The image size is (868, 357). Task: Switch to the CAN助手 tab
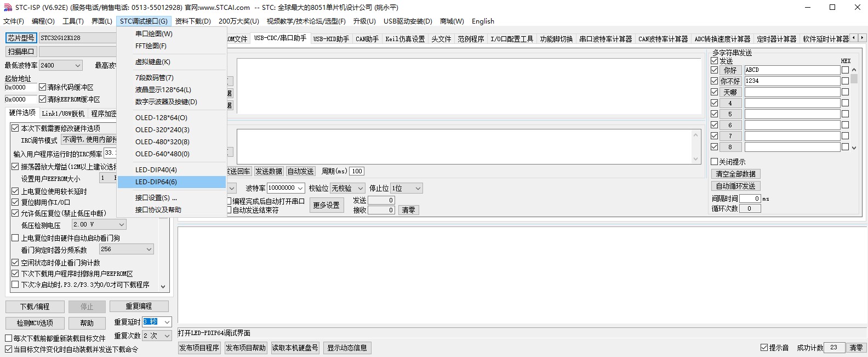(367, 39)
